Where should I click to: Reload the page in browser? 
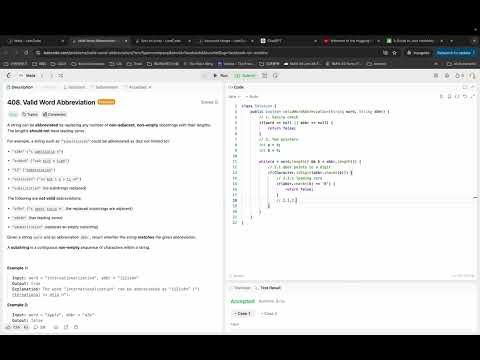point(26,53)
